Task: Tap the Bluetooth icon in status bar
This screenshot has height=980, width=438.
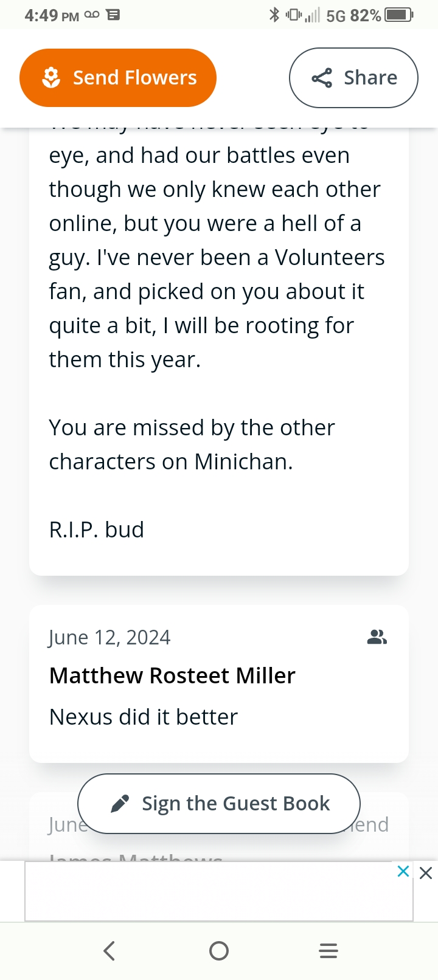Action: click(x=274, y=15)
